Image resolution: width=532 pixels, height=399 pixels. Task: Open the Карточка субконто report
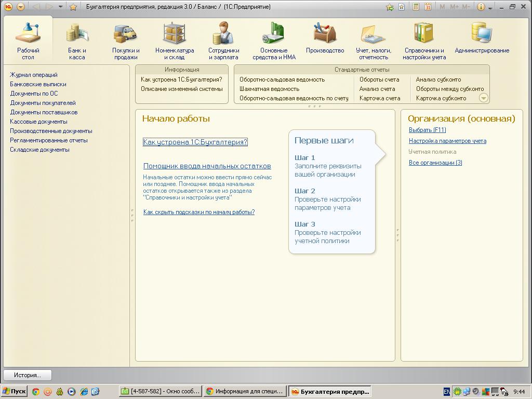[441, 98]
